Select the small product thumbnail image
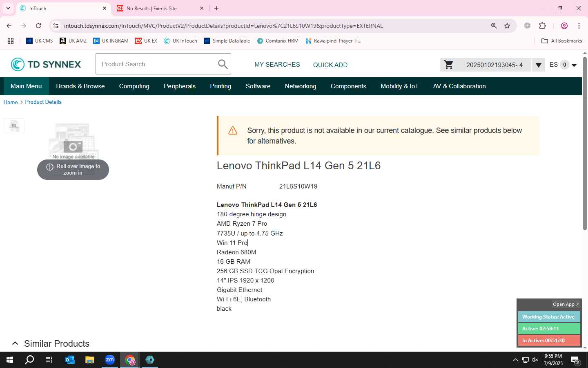Viewport: 588px width, 368px height. click(x=14, y=126)
